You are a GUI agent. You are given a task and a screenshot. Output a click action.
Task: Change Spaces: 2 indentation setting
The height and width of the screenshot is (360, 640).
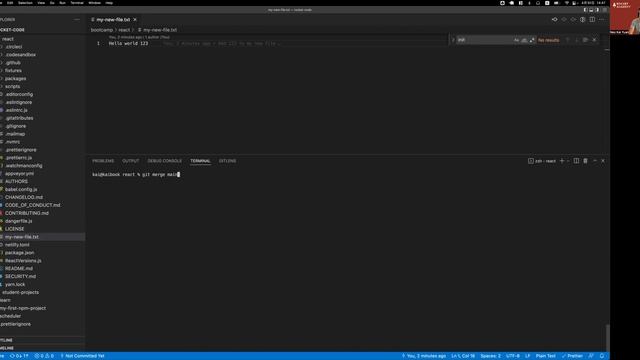(491, 356)
